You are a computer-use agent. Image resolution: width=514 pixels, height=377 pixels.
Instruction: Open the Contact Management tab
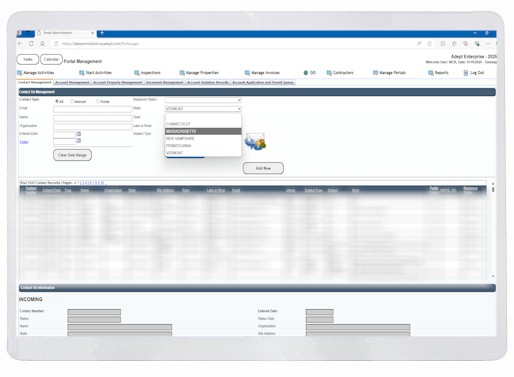tap(34, 82)
